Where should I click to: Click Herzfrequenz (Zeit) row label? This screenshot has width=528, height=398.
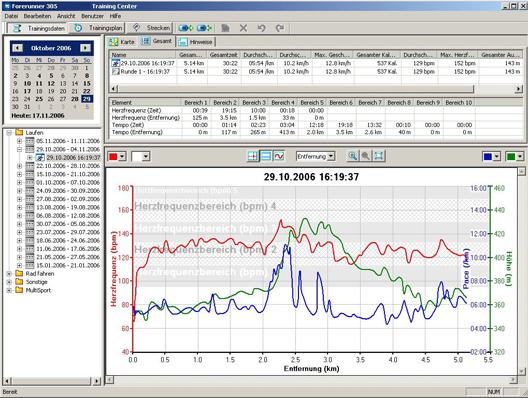[136, 110]
